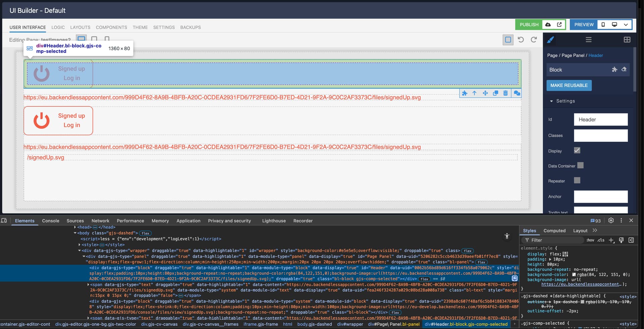Open the grid components panel icon
644x329 pixels.
(627, 40)
